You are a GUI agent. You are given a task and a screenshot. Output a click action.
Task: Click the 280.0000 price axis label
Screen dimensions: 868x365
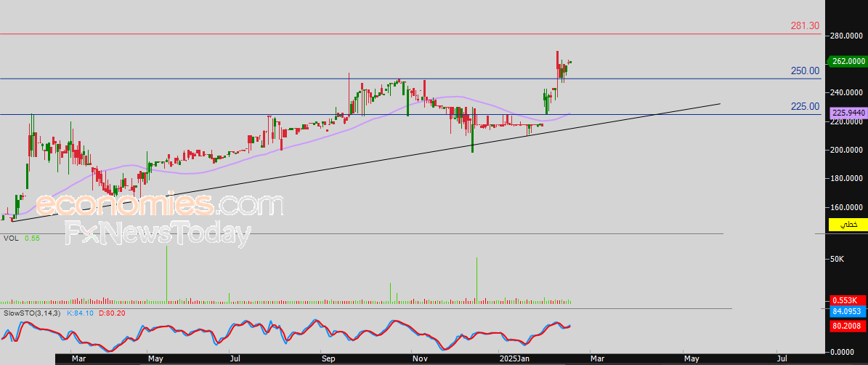847,36
